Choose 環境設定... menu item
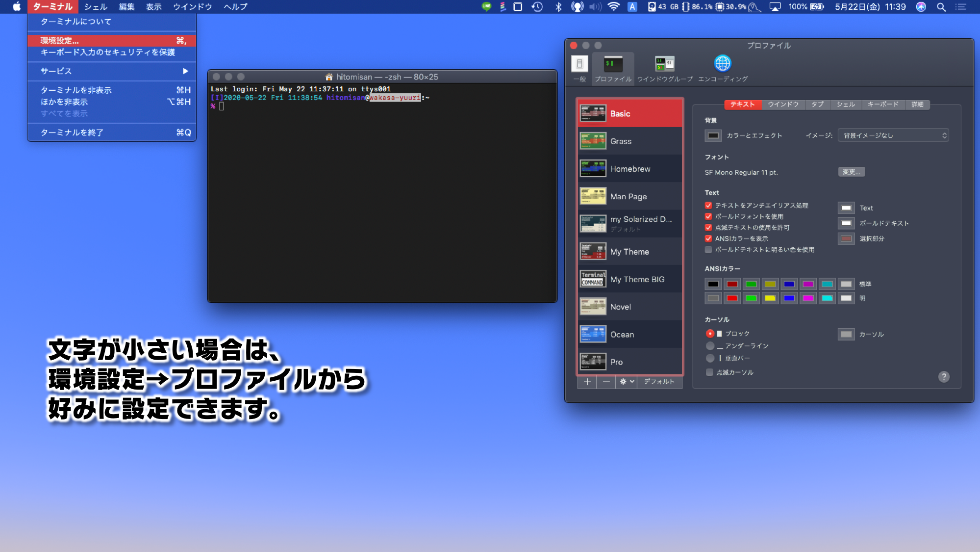Image resolution: width=980 pixels, height=552 pixels. pyautogui.click(x=112, y=41)
